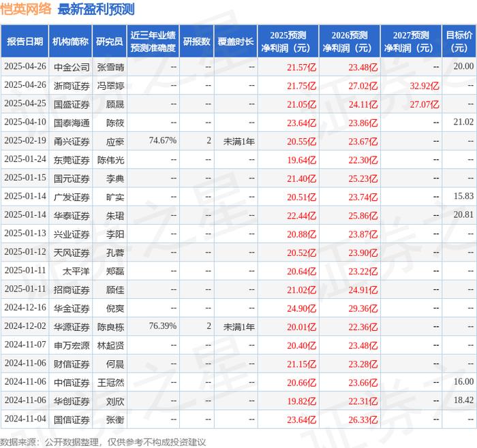Select 东莞证券 institution cell

(x=72, y=160)
